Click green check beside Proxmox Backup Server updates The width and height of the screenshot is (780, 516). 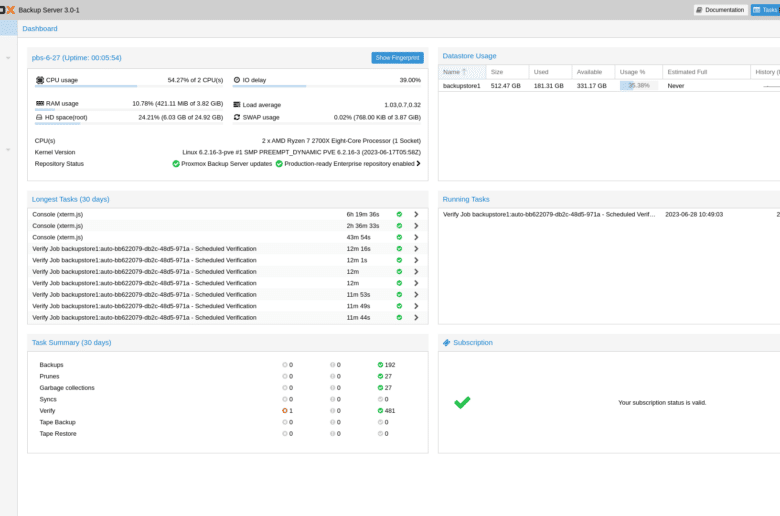[176, 164]
